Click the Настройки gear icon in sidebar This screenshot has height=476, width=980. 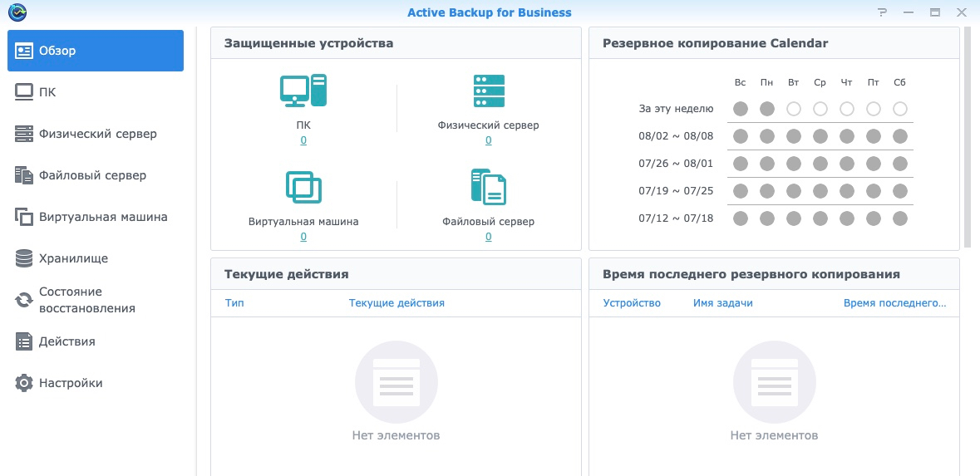point(24,383)
